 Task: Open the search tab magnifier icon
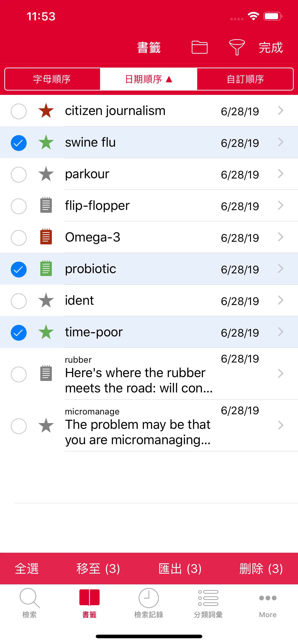(30, 598)
